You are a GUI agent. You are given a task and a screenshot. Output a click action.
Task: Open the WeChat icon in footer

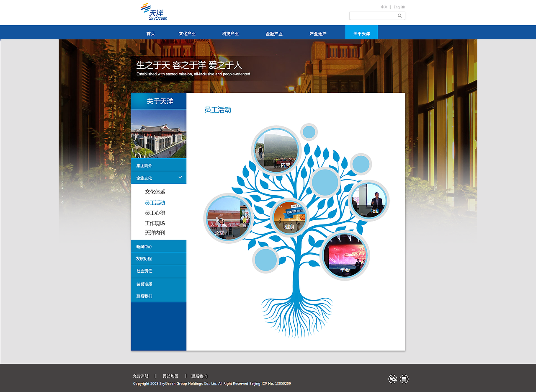pyautogui.click(x=393, y=379)
